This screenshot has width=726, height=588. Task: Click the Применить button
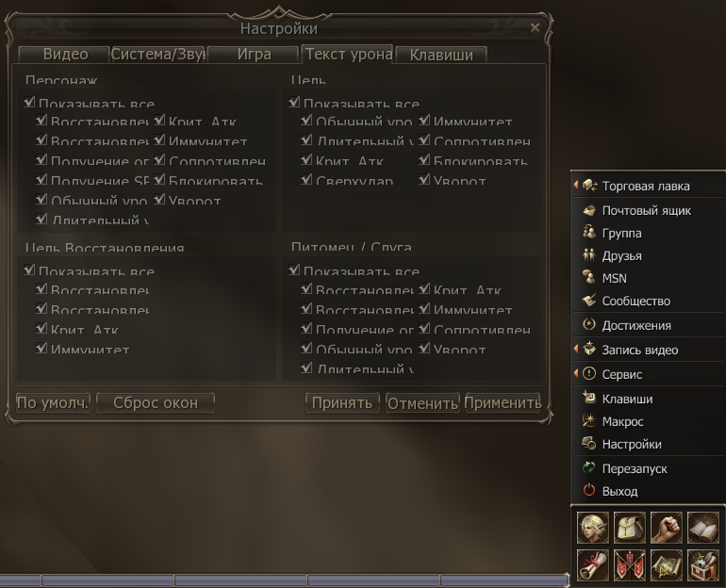(503, 403)
